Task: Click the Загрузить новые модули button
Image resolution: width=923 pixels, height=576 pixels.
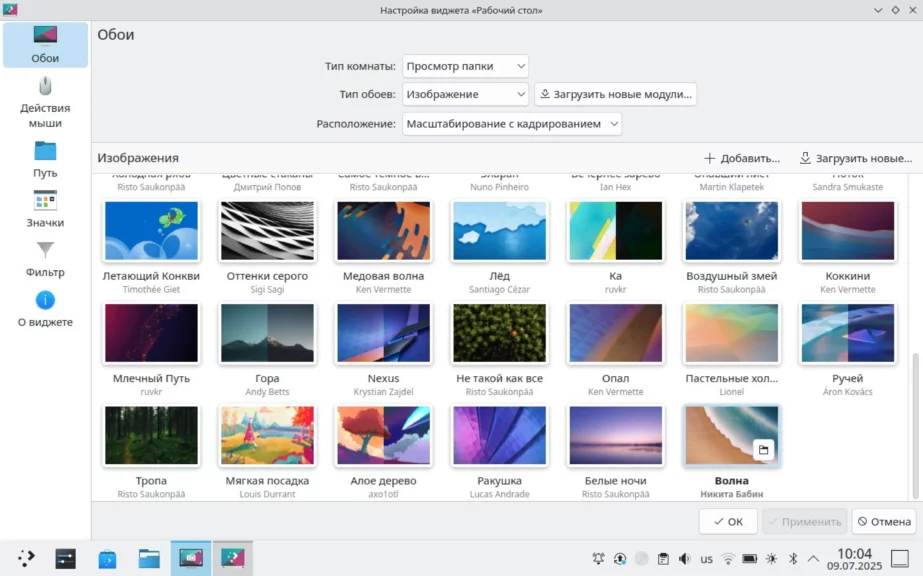Action: (615, 94)
